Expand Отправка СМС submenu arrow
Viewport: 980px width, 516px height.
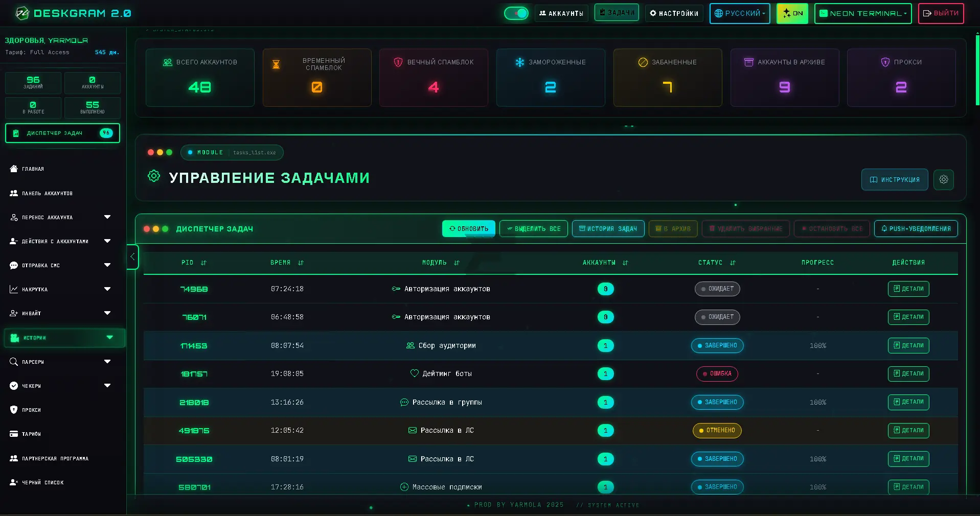coord(107,265)
